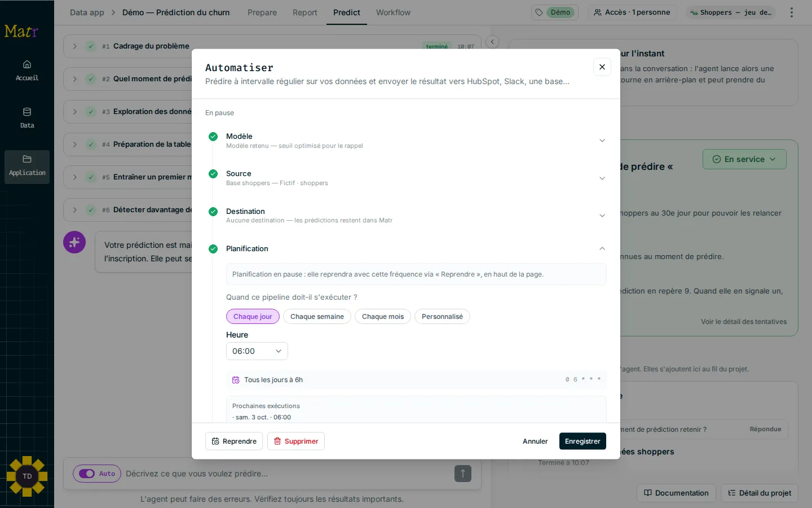
Task: Close the Automatiser dialog
Action: click(602, 67)
